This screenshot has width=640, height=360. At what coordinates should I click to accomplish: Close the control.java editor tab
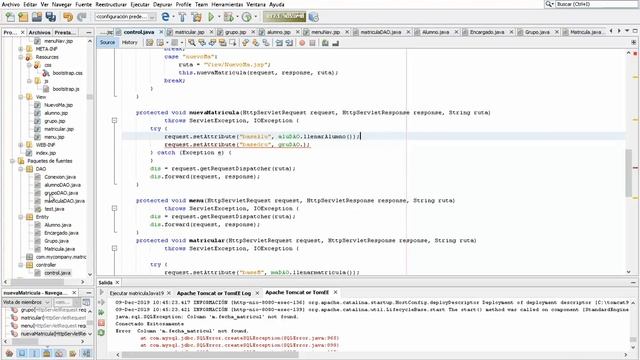pyautogui.click(x=161, y=32)
